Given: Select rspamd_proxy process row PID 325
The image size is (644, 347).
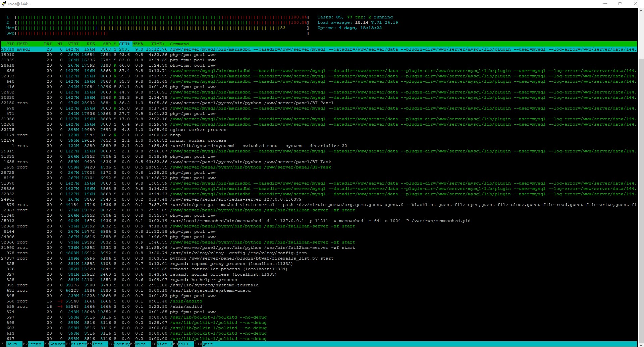Looking at the screenshot, I should click(319, 264).
